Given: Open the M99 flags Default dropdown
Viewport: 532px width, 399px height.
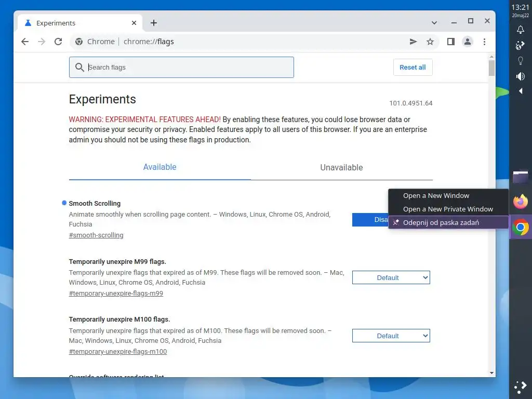Looking at the screenshot, I should [391, 277].
